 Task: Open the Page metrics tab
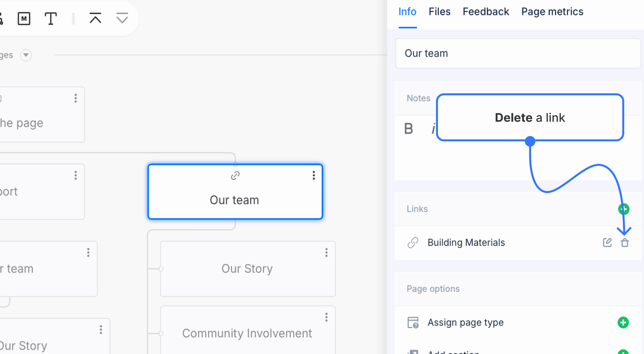coord(552,12)
